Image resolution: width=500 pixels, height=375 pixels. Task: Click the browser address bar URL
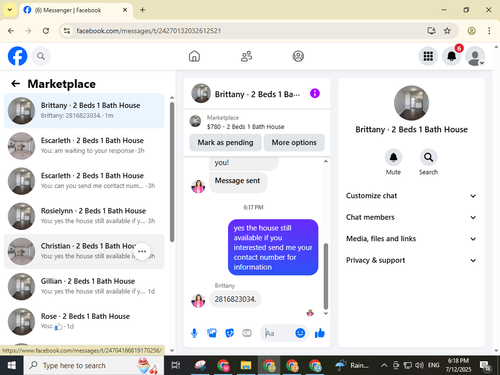point(149,31)
